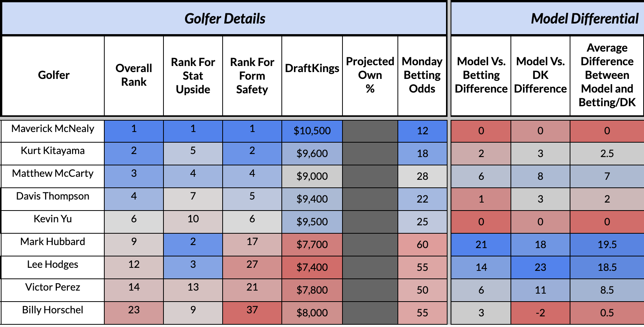Select the DraftKings column header
Screen dimensions: 644x327
pyautogui.click(x=312, y=68)
